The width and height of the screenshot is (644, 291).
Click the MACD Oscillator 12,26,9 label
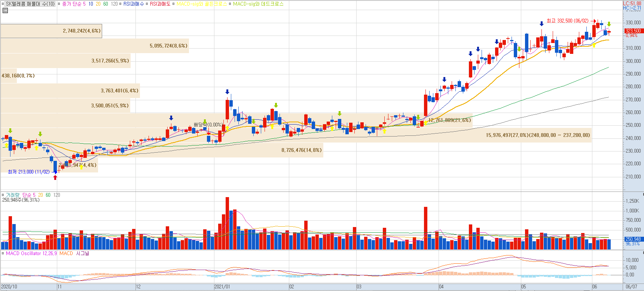[x=31, y=253]
